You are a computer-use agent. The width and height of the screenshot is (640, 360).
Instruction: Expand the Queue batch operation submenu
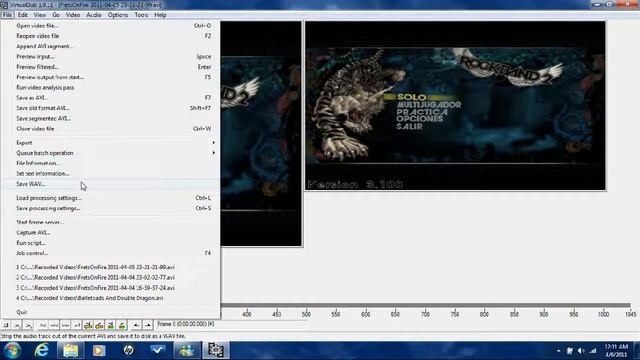pyautogui.click(x=110, y=153)
